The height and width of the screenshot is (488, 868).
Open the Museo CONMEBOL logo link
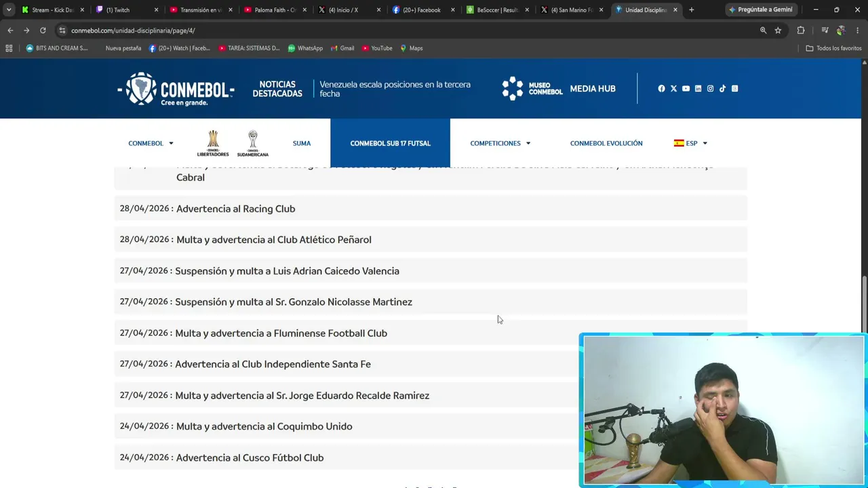coord(532,89)
